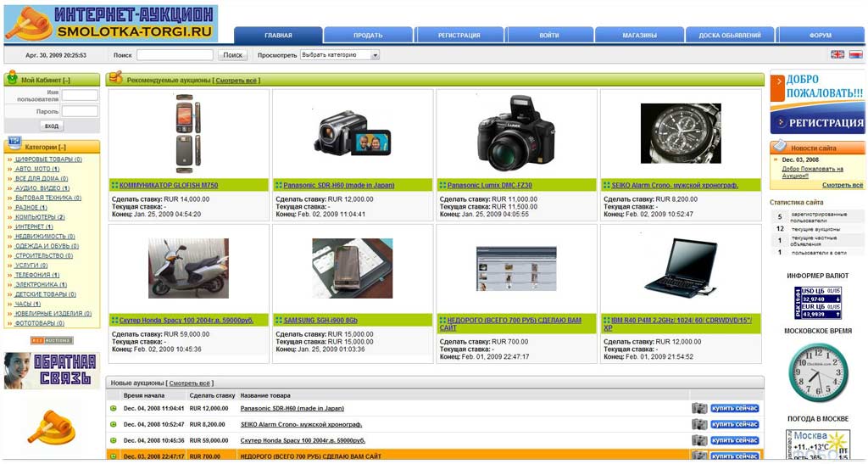Click the Moscow time clock widget

(x=818, y=372)
